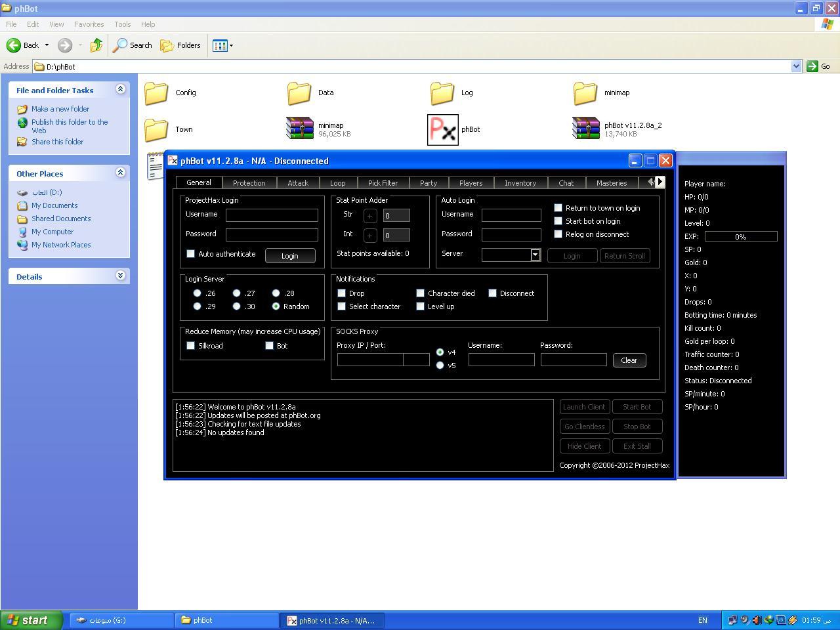Select the minimap 96,025 KB archive icon
840x630 pixels.
pos(300,129)
